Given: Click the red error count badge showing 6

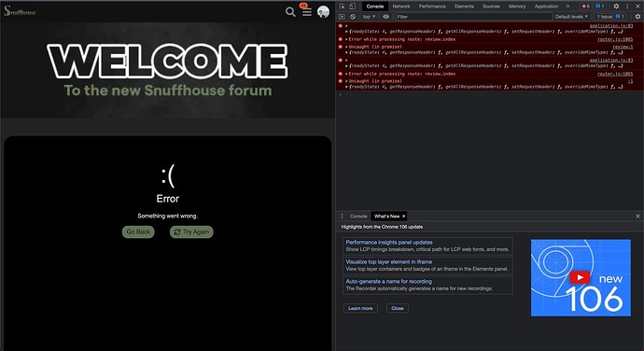Looking at the screenshot, I should [586, 7].
